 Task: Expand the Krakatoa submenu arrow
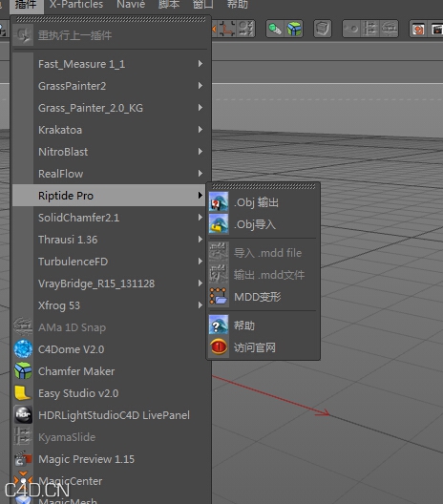pos(200,130)
